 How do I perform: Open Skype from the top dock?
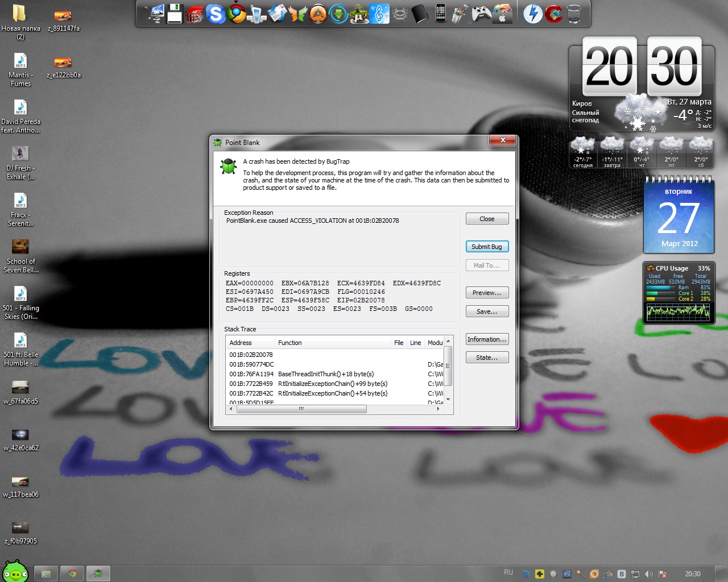click(x=216, y=13)
